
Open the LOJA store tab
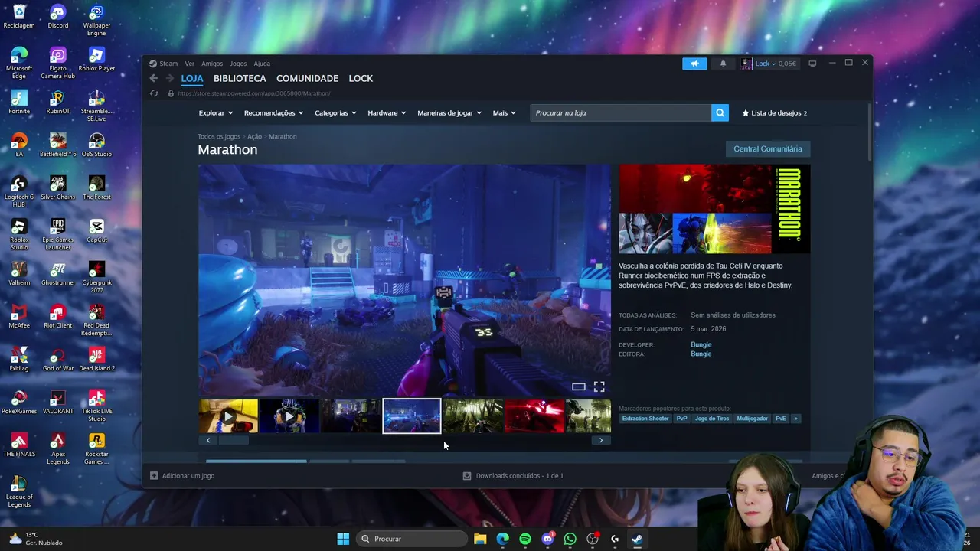192,78
